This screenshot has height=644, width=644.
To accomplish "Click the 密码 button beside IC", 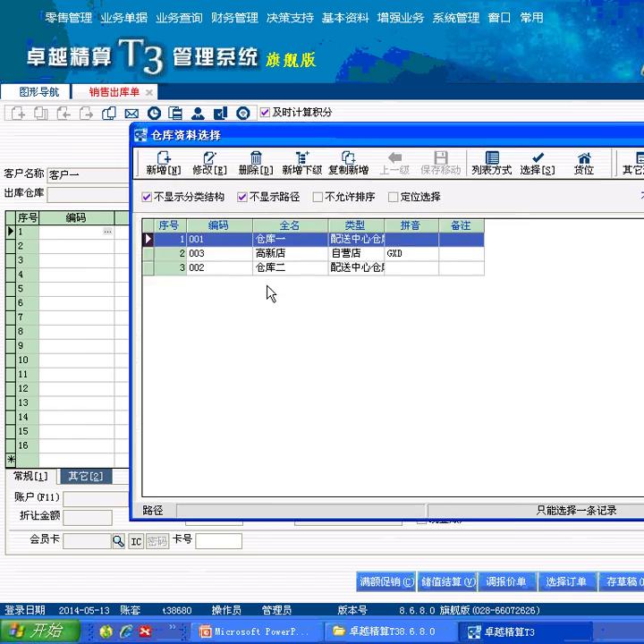I will [x=157, y=541].
